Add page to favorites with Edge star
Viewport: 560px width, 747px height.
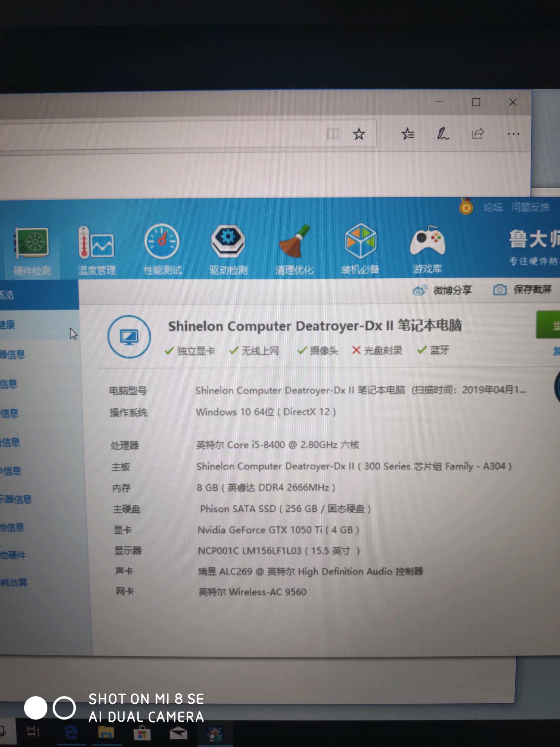pyautogui.click(x=359, y=134)
